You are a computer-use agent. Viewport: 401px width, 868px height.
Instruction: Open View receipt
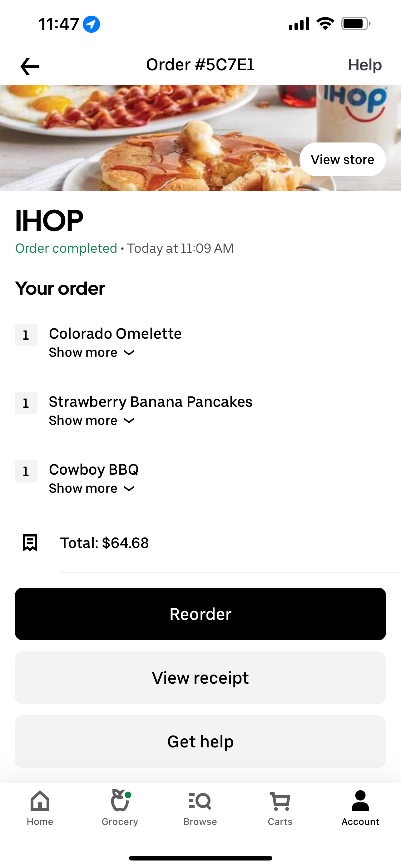[200, 678]
